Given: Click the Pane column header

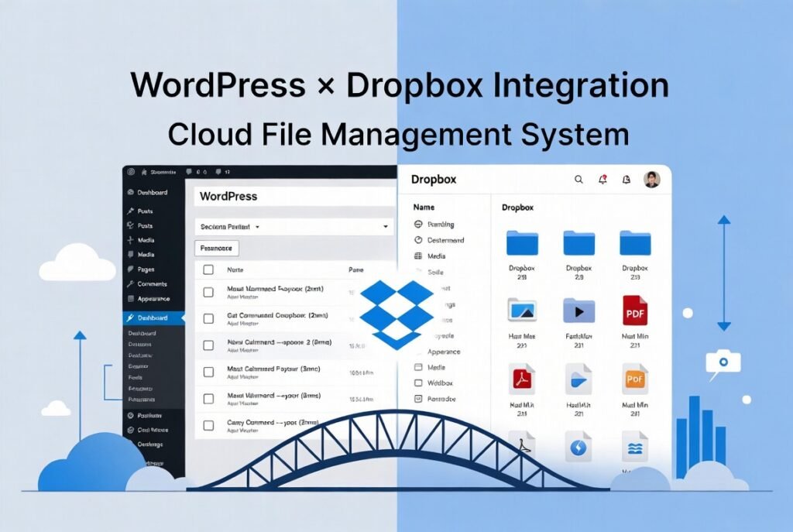Looking at the screenshot, I should click(355, 269).
